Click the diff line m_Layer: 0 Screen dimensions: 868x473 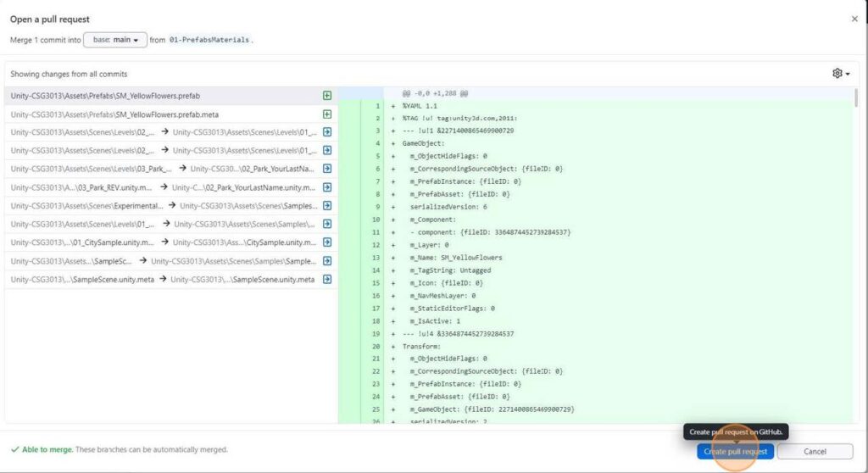pyautogui.click(x=430, y=245)
